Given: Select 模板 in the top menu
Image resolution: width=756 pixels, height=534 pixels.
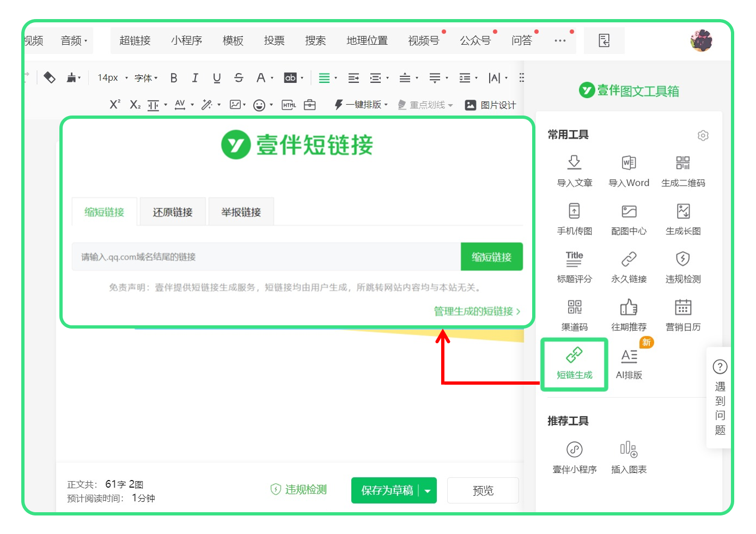Looking at the screenshot, I should click(233, 40).
